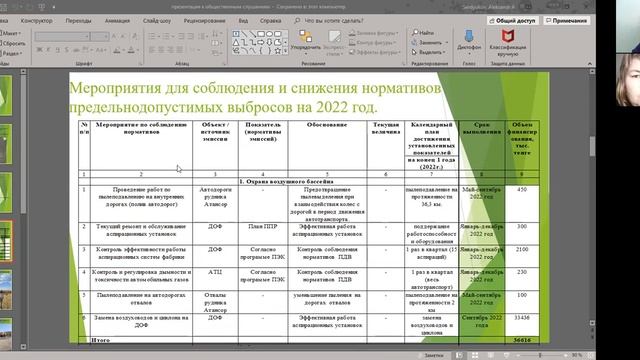The width and height of the screenshot is (640, 360).
Task: Select the right arrow shape in the gallery
Action: pos(261,42)
